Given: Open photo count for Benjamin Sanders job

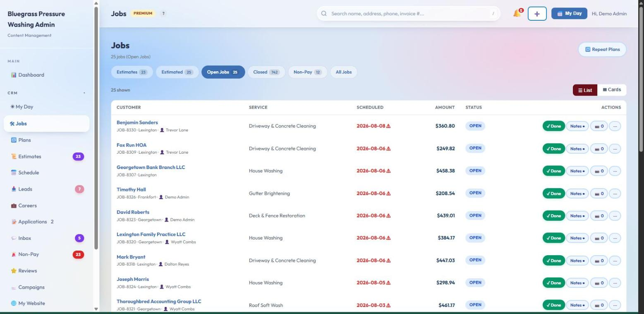Looking at the screenshot, I should tap(599, 126).
